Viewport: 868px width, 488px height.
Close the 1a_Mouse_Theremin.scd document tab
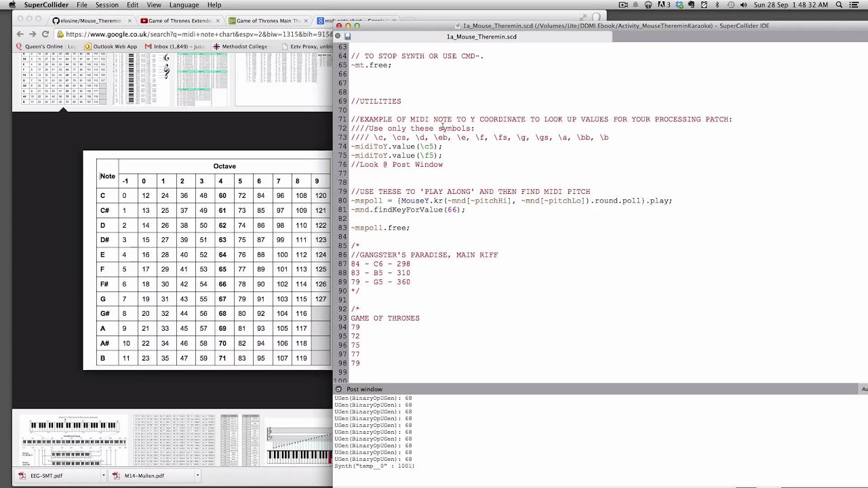[x=338, y=36]
